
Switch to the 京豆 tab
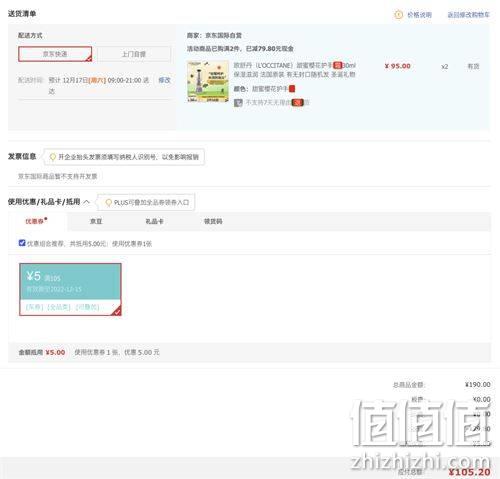pos(96,221)
